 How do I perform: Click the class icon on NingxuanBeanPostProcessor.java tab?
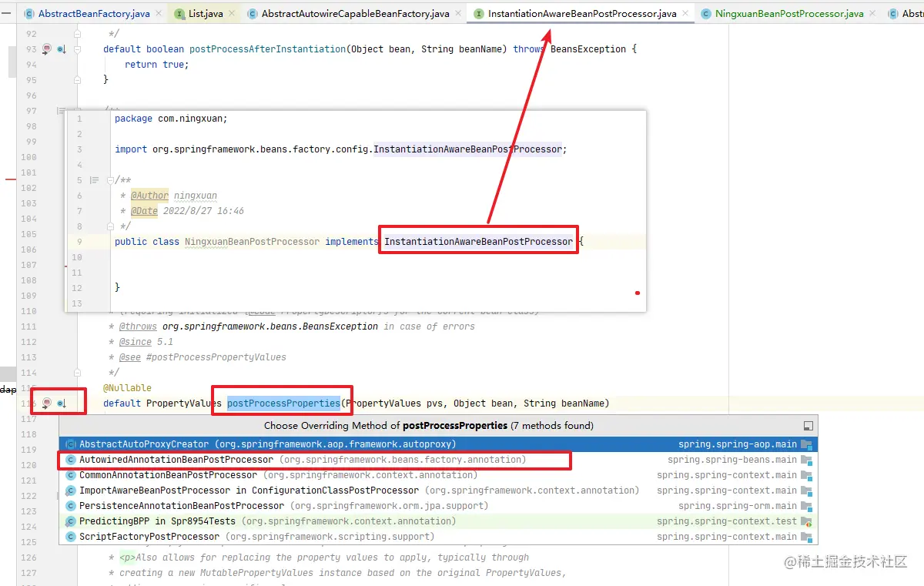pyautogui.click(x=706, y=14)
